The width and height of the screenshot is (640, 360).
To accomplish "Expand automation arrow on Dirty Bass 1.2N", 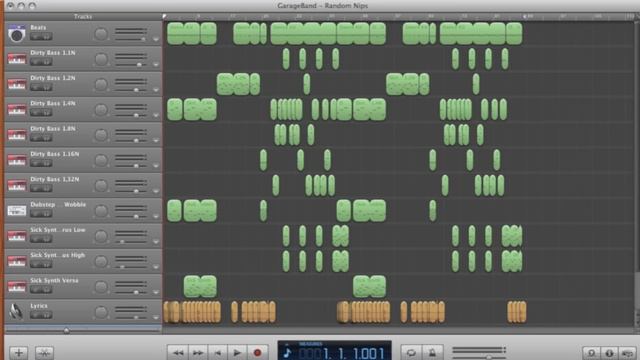I will pyautogui.click(x=156, y=90).
